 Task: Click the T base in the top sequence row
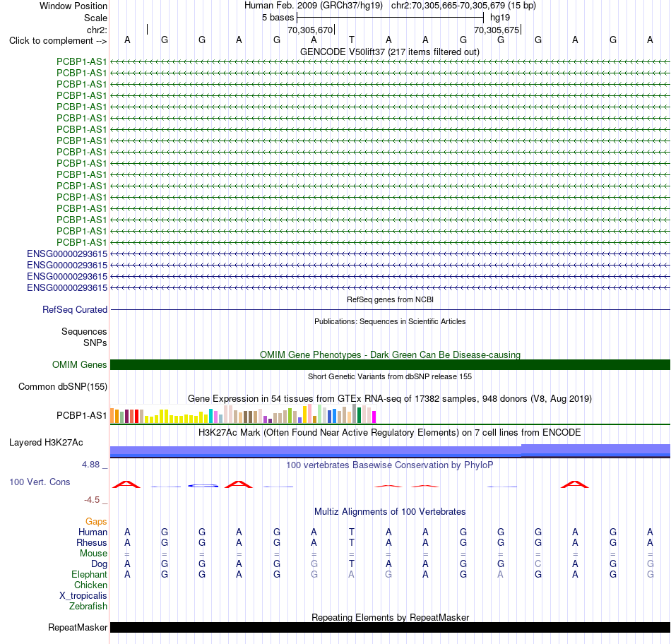351,40
